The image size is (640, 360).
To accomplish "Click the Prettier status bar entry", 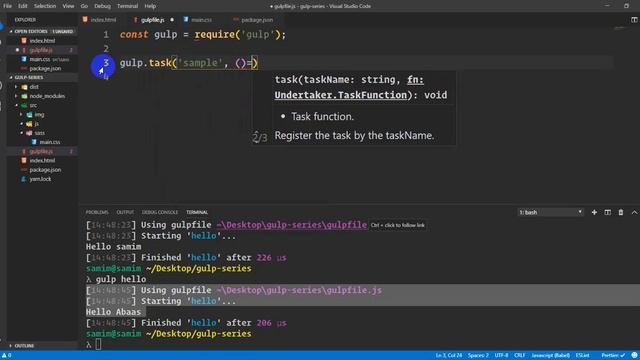I will pos(613,356).
